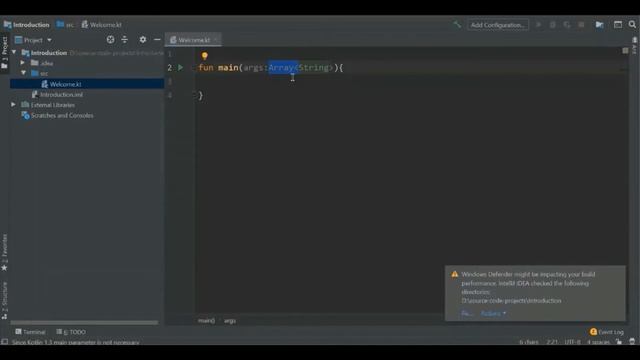Open the Event Log
The height and width of the screenshot is (360, 640).
(607, 332)
